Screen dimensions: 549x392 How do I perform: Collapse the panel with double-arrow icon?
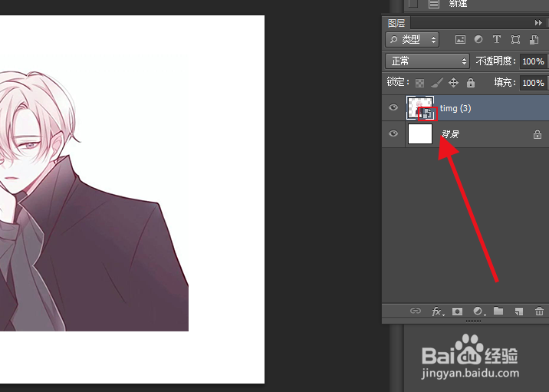click(538, 23)
